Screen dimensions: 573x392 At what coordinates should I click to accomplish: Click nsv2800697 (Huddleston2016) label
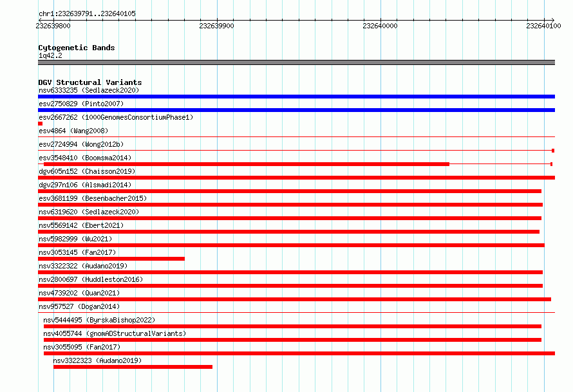pyautogui.click(x=91, y=279)
